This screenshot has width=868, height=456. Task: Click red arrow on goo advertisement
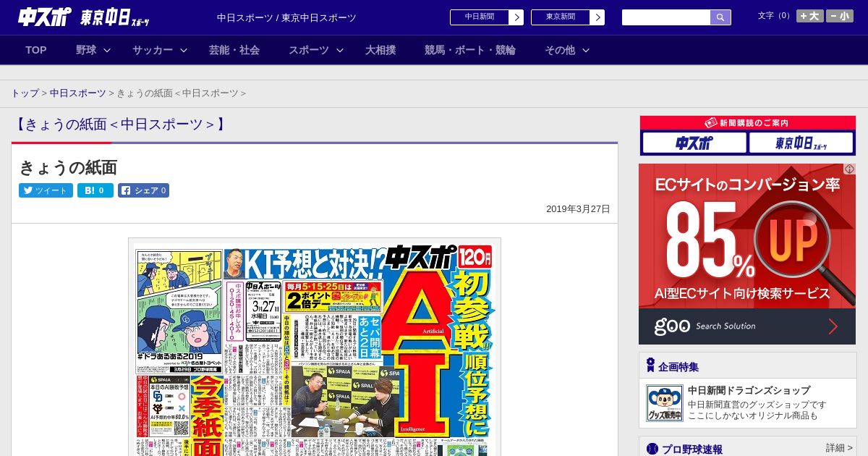[x=833, y=326]
